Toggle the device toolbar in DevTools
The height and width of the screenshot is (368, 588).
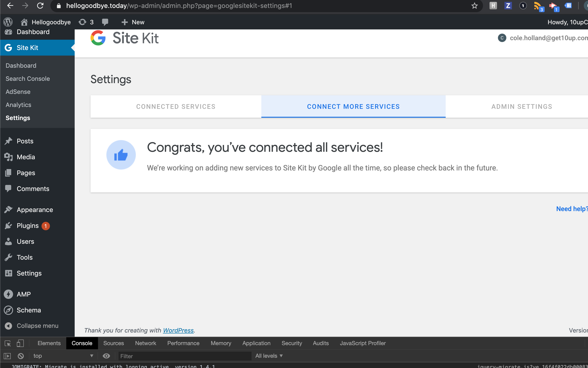point(20,343)
